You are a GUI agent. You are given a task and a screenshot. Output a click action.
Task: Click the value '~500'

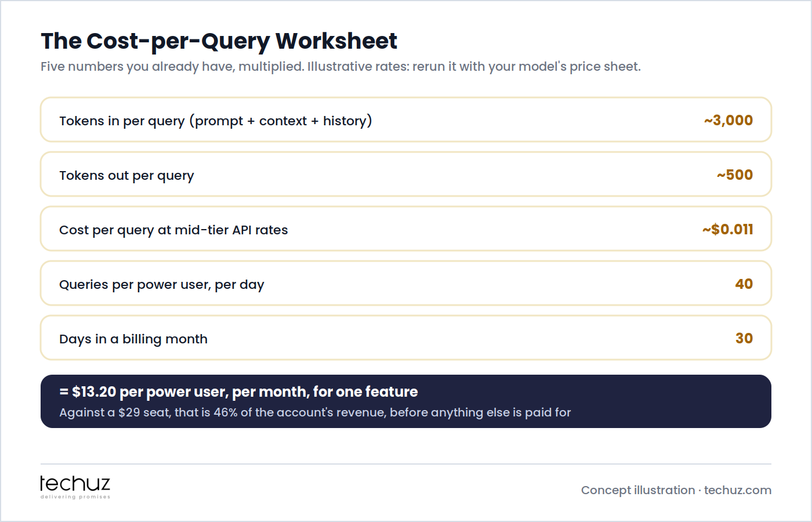pos(735,175)
